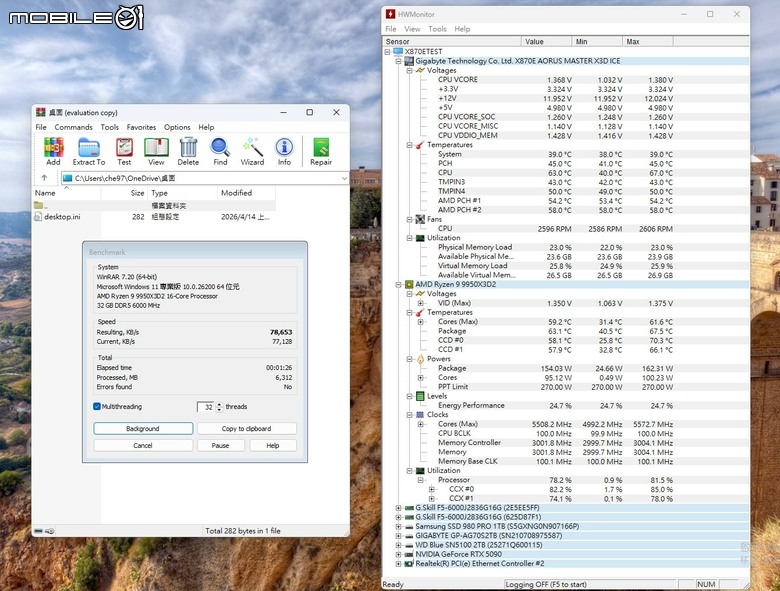The height and width of the screenshot is (591, 780).
Task: Expand the VID (Max) node
Action: [x=420, y=303]
